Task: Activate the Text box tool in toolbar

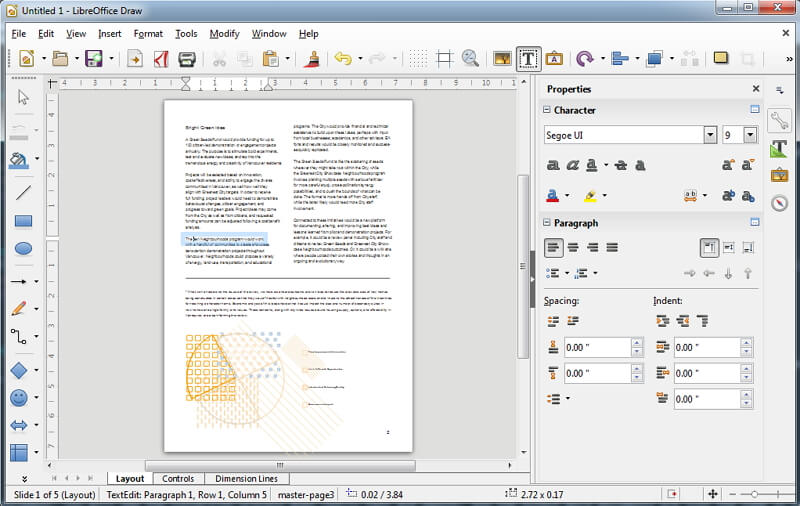Action: (528, 59)
